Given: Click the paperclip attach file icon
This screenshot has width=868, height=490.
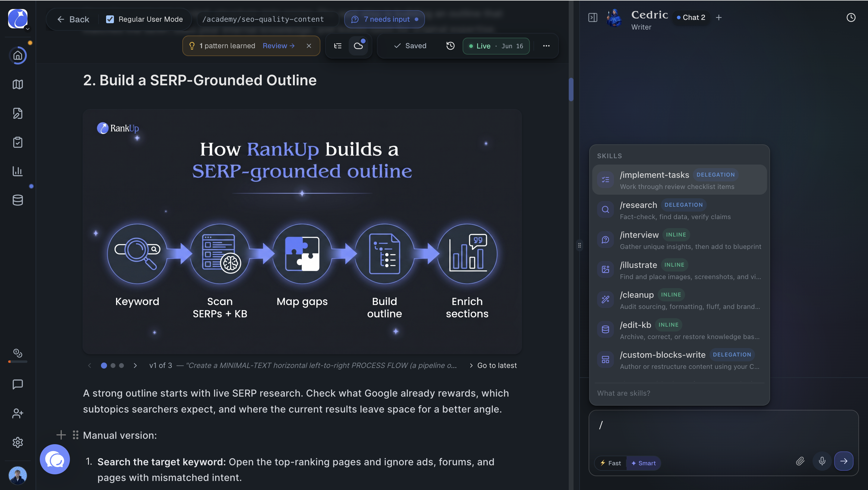Looking at the screenshot, I should pyautogui.click(x=800, y=461).
